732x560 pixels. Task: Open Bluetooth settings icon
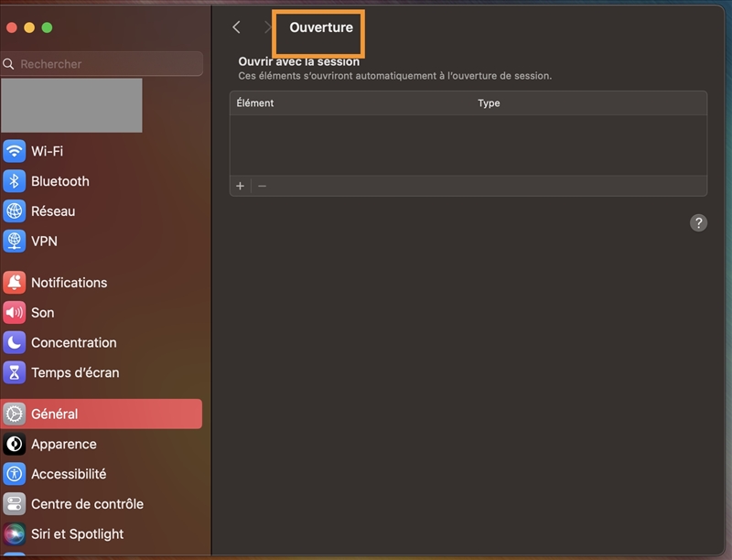(15, 181)
